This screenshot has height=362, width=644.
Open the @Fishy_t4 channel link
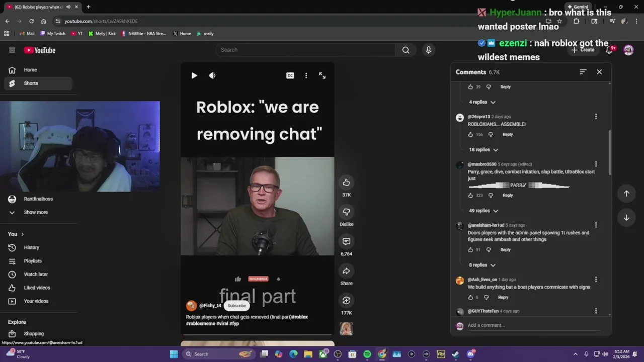click(210, 306)
